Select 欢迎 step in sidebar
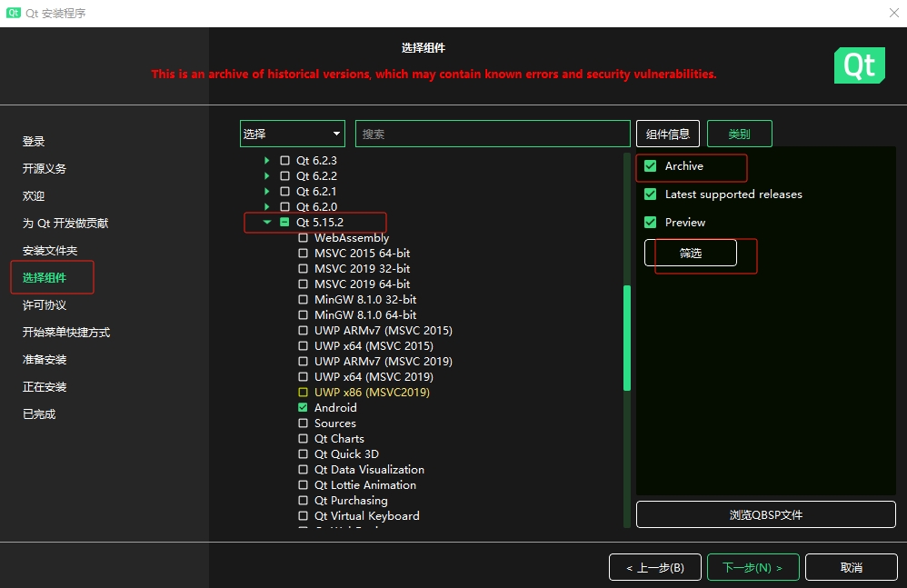This screenshot has width=907, height=588. 34,196
